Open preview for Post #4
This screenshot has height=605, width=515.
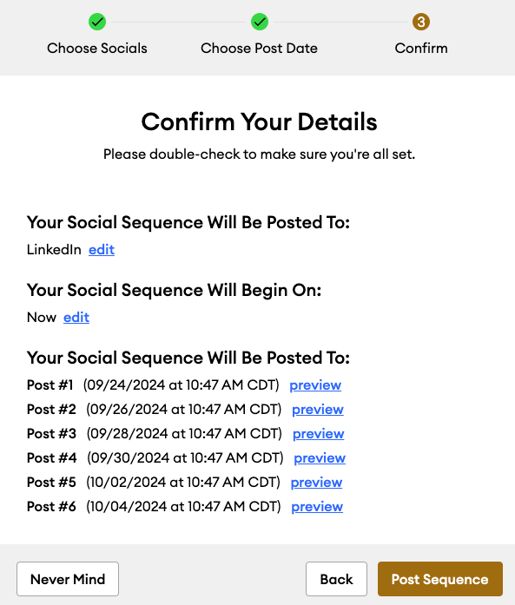coord(320,458)
